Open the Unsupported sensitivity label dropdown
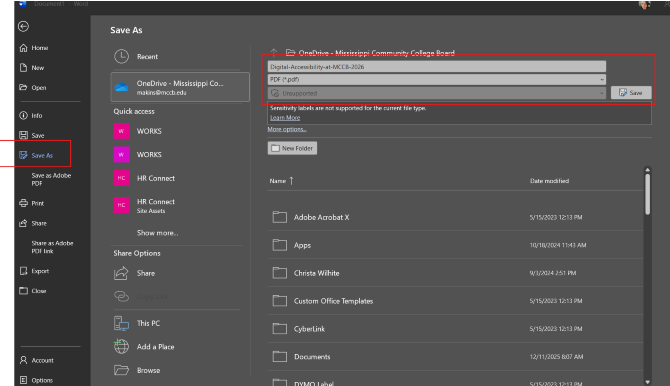 point(437,93)
